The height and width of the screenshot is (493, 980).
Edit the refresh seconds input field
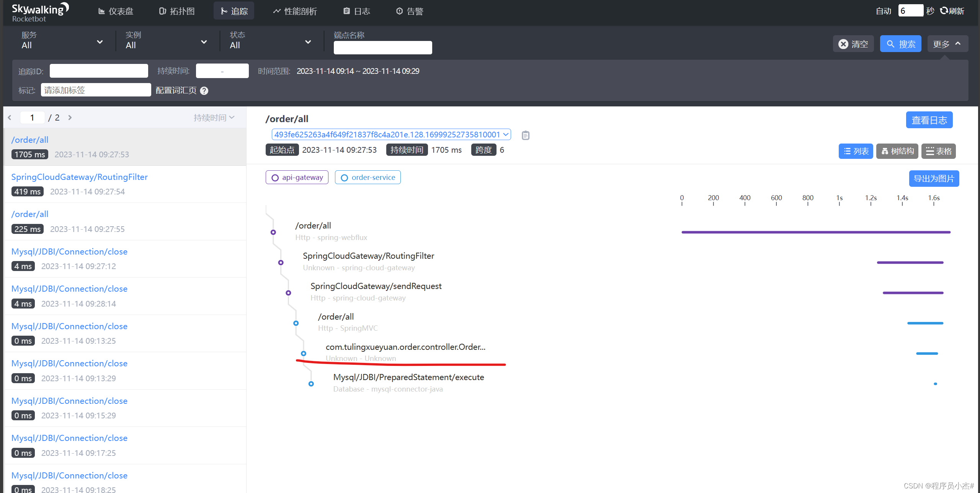click(x=911, y=10)
